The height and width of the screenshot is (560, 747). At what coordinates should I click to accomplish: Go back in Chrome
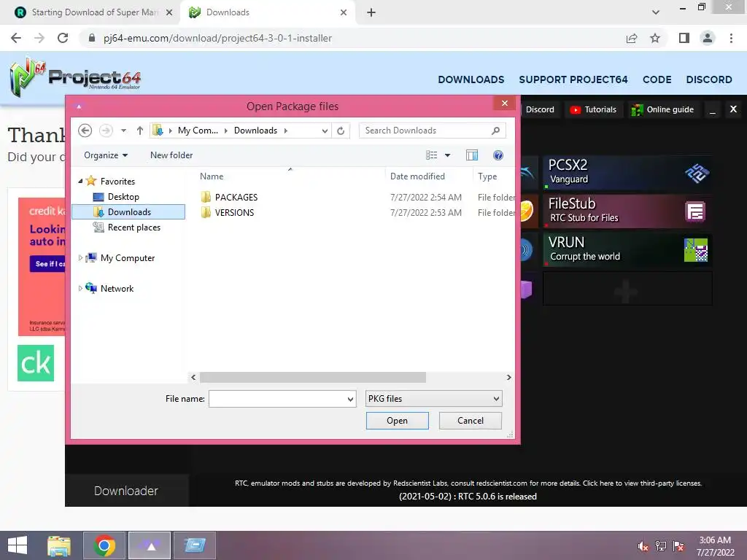(16, 38)
